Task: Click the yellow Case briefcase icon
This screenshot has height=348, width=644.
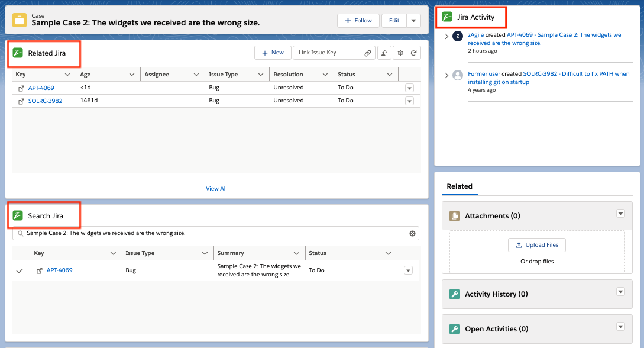Action: click(x=20, y=21)
